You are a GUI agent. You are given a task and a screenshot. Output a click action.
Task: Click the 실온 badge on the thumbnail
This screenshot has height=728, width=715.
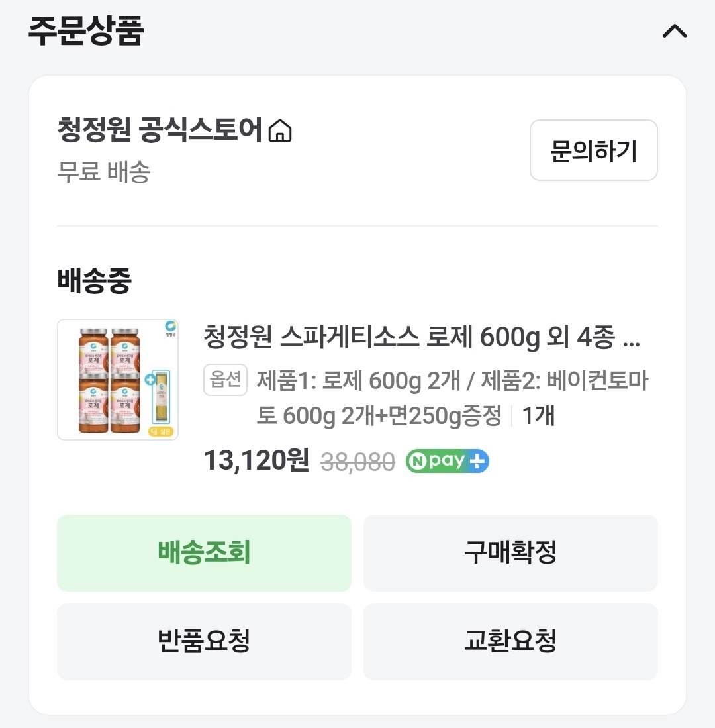(x=161, y=431)
